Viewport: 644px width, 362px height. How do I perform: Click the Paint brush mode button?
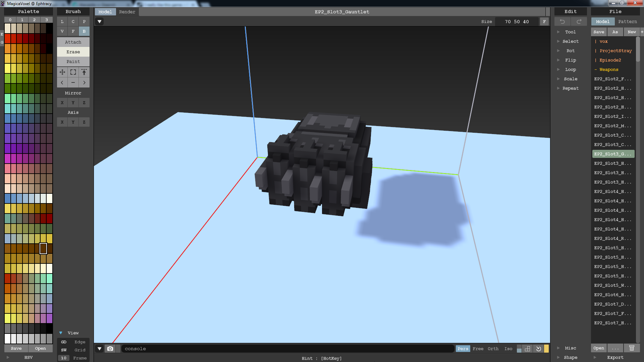pos(73,61)
